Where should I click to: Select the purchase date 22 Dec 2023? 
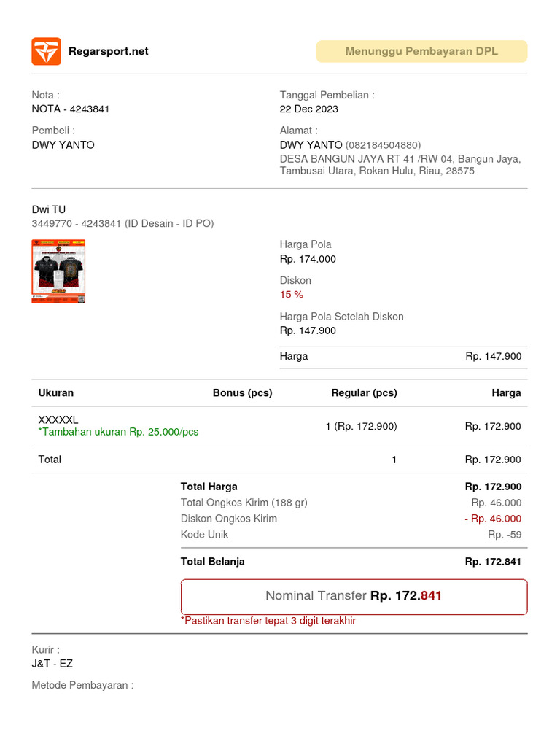coord(309,109)
